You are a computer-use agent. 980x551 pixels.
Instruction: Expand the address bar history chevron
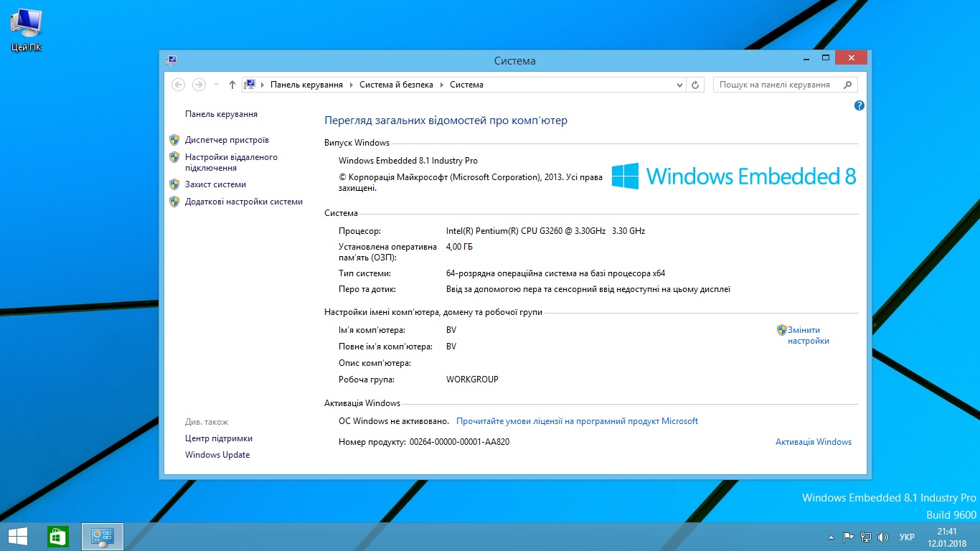pos(680,85)
